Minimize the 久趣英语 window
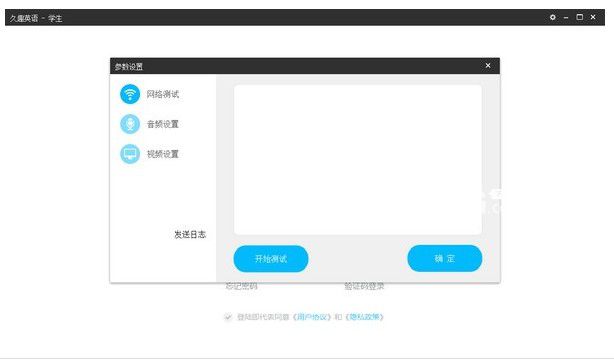This screenshot has height=361, width=614. click(566, 17)
